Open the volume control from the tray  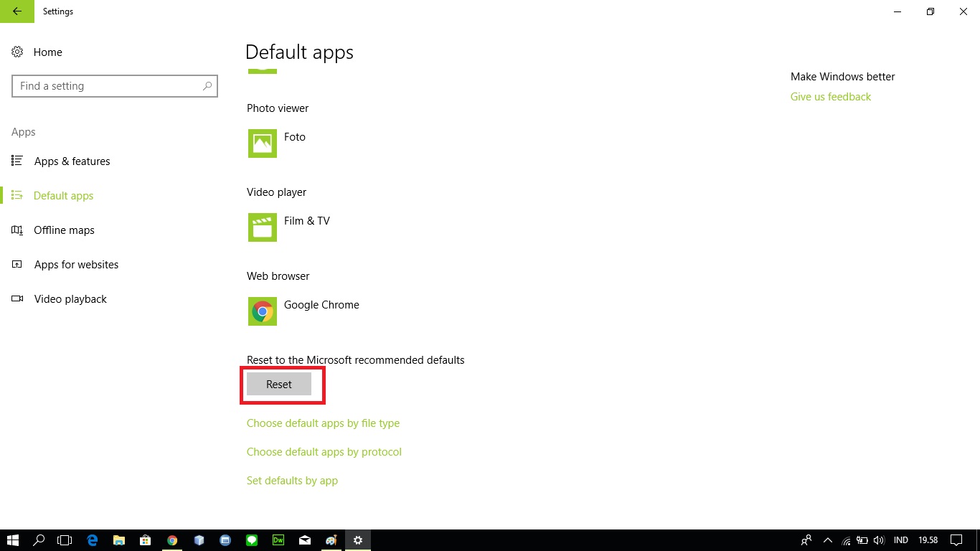tap(880, 540)
